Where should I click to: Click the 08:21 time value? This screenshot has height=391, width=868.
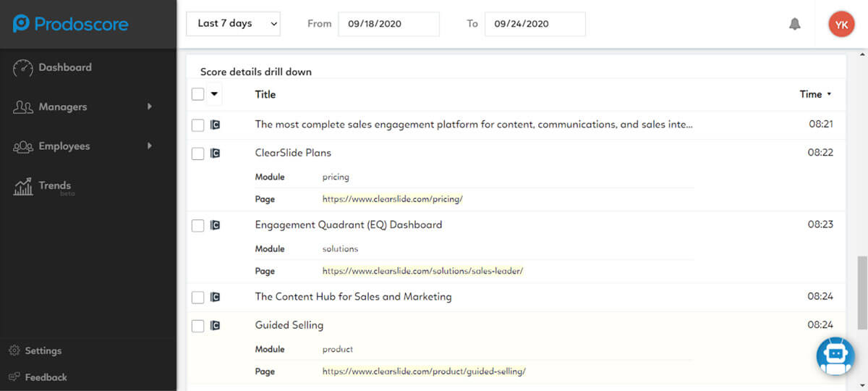click(821, 125)
